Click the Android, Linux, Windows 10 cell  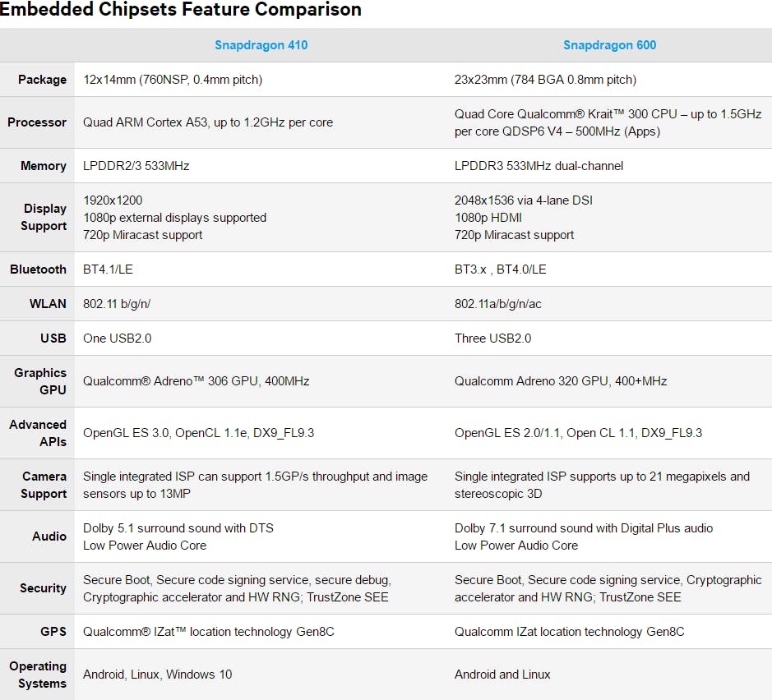point(157,675)
